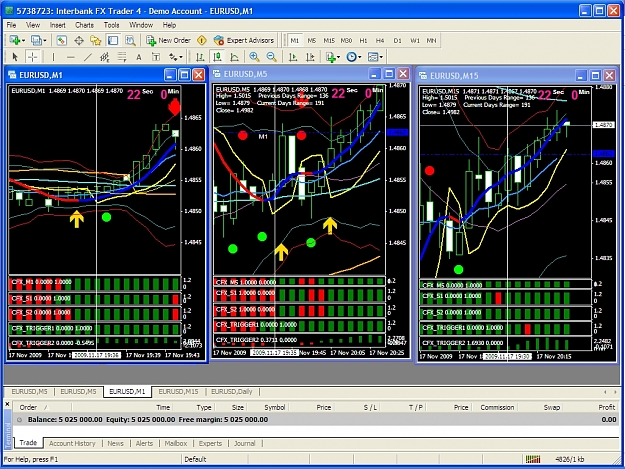Close the Terminal panel with its X
The height and width of the screenshot is (469, 625).
[x=7, y=404]
